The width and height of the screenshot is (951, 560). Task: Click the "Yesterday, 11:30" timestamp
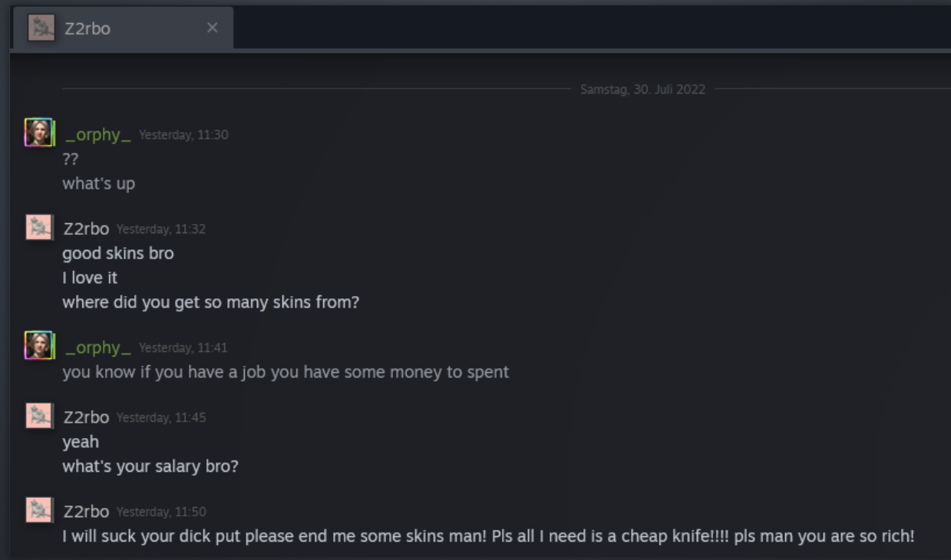[x=183, y=135]
